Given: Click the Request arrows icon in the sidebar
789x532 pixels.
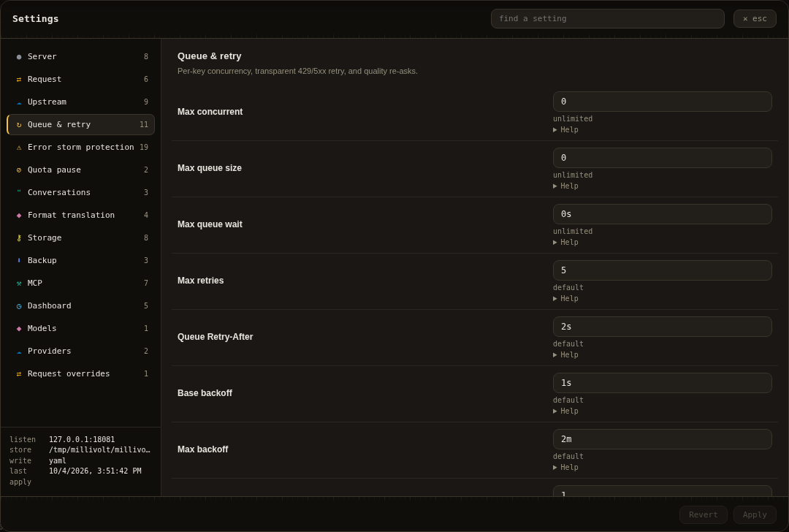Looking at the screenshot, I should pos(19,80).
